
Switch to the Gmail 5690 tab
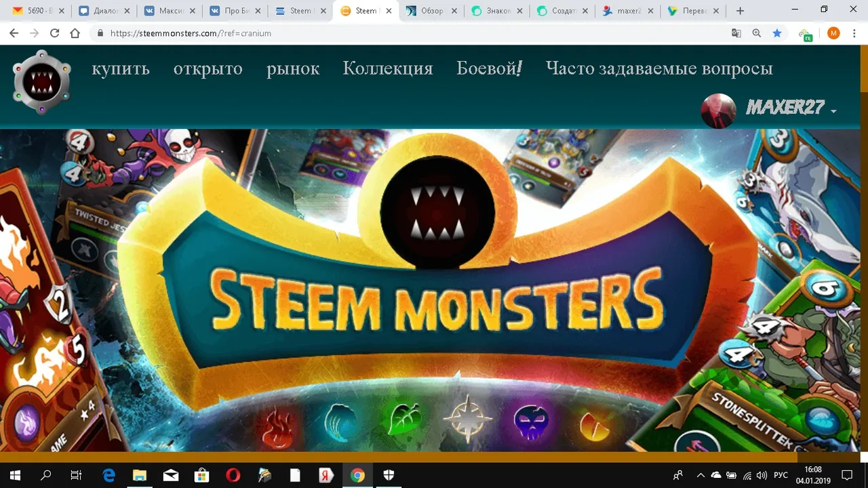click(38, 11)
